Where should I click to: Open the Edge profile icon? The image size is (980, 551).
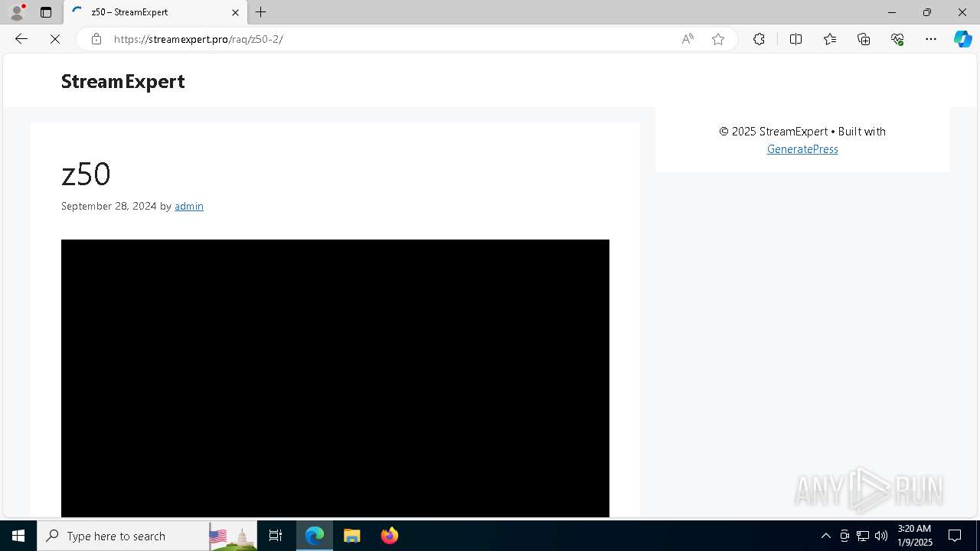pos(17,12)
